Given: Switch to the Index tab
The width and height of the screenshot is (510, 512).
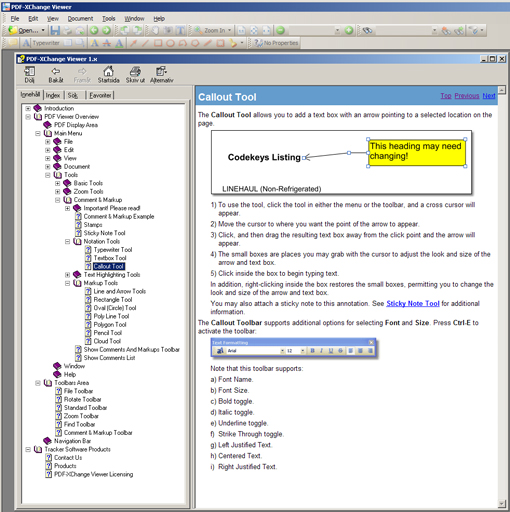Looking at the screenshot, I should [53, 95].
